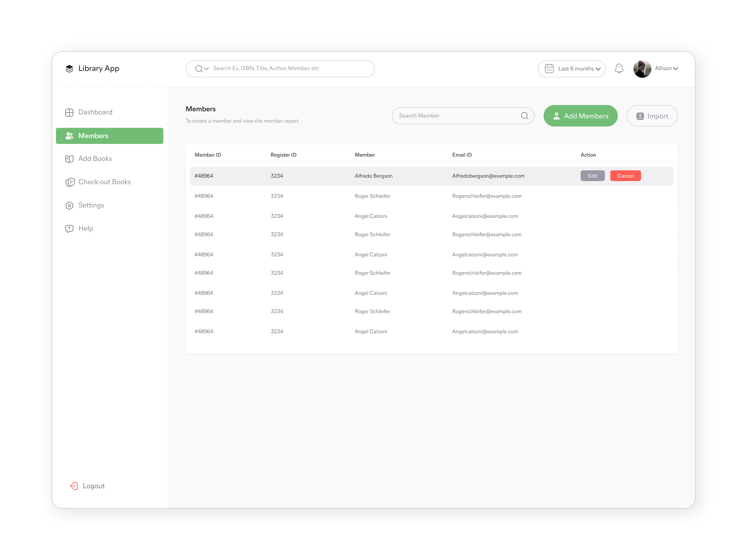Click Allison's profile avatar picture

642,68
